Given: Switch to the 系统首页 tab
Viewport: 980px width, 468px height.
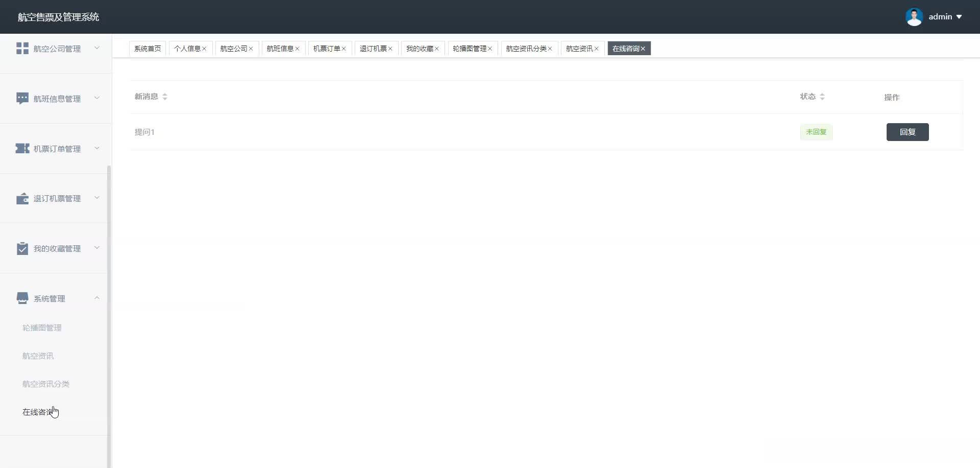Looking at the screenshot, I should [148, 49].
